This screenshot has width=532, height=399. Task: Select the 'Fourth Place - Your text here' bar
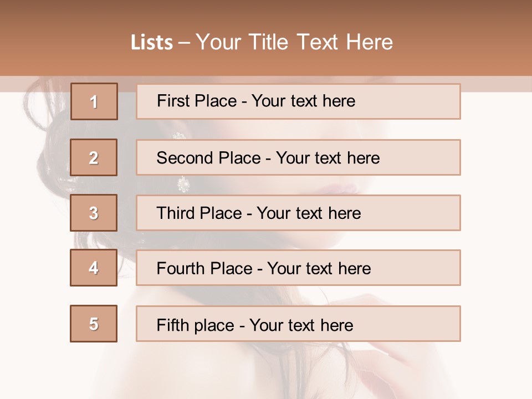pyautogui.click(x=298, y=268)
